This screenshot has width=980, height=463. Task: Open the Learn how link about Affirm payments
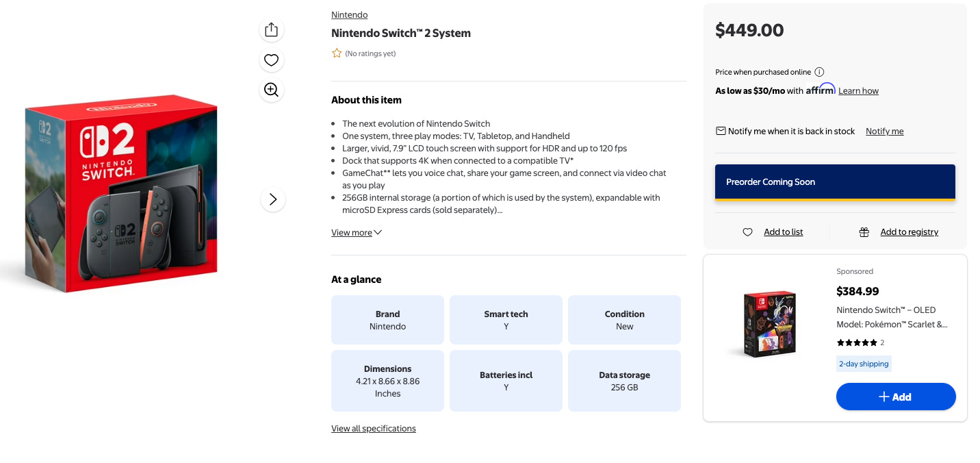tap(858, 90)
